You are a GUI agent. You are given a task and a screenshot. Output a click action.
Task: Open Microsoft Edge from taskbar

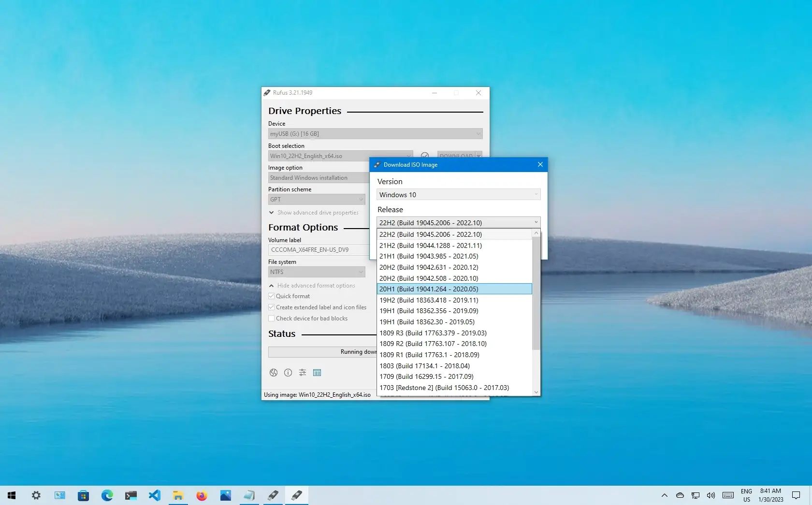107,495
